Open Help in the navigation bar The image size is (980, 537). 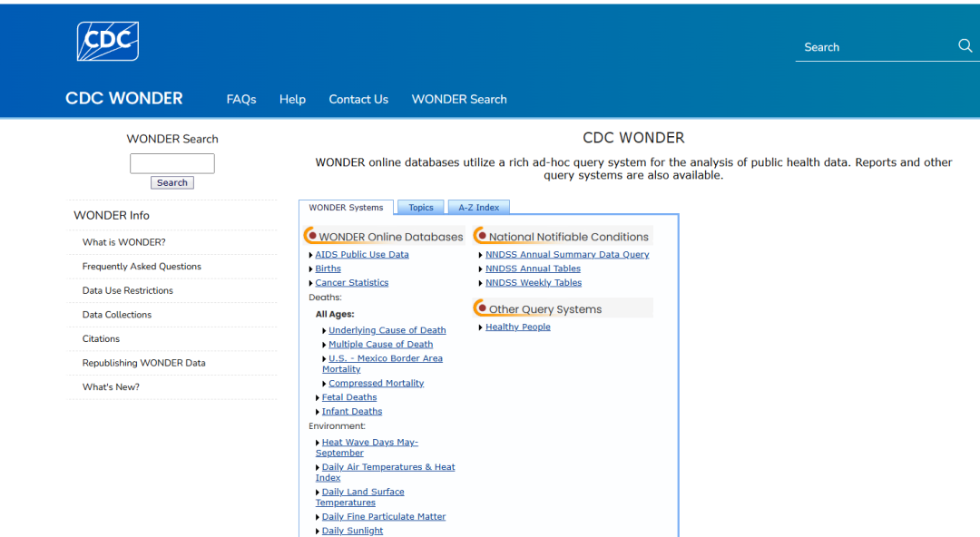point(292,100)
